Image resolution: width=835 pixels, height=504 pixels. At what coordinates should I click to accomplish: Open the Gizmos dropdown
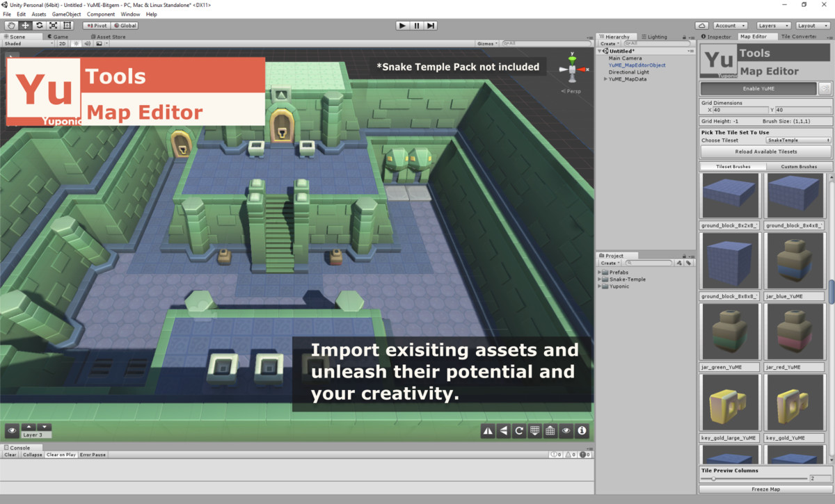tap(488, 43)
